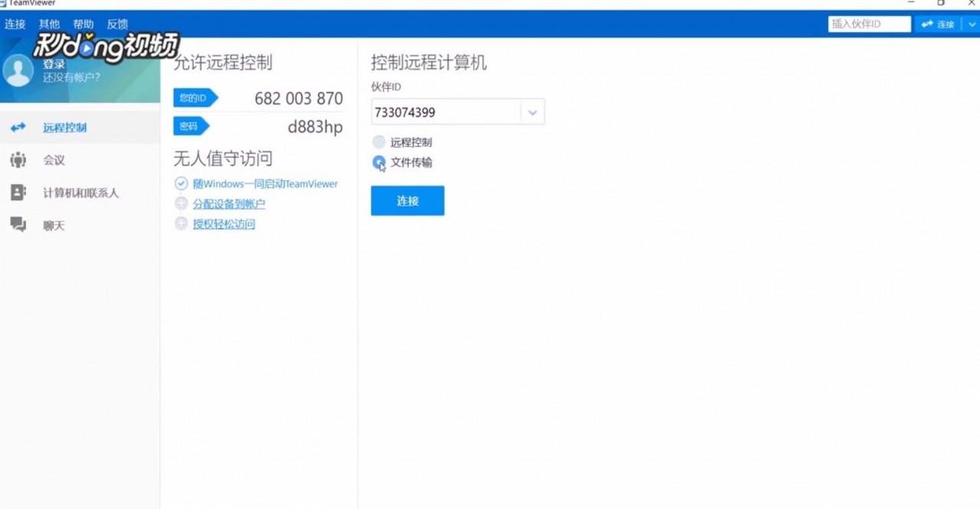Click the user avatar profile icon
Screen dimensions: 980x509
click(x=17, y=71)
